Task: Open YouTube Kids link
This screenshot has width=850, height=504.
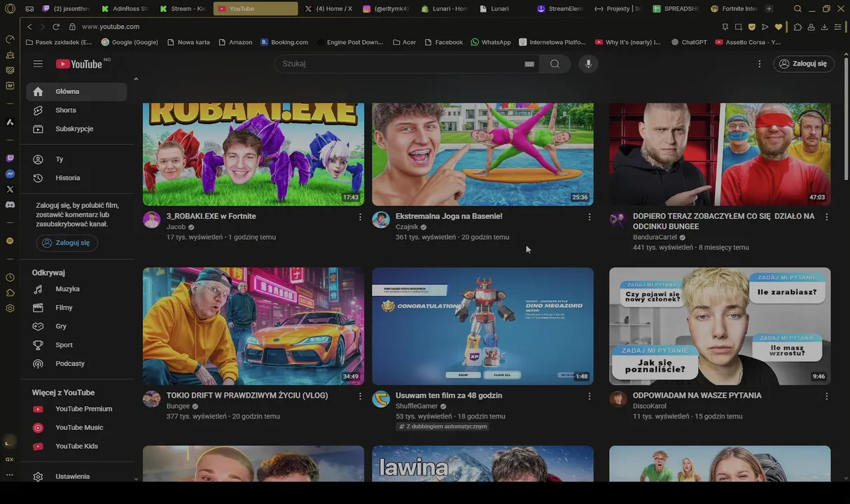Action: [x=77, y=446]
